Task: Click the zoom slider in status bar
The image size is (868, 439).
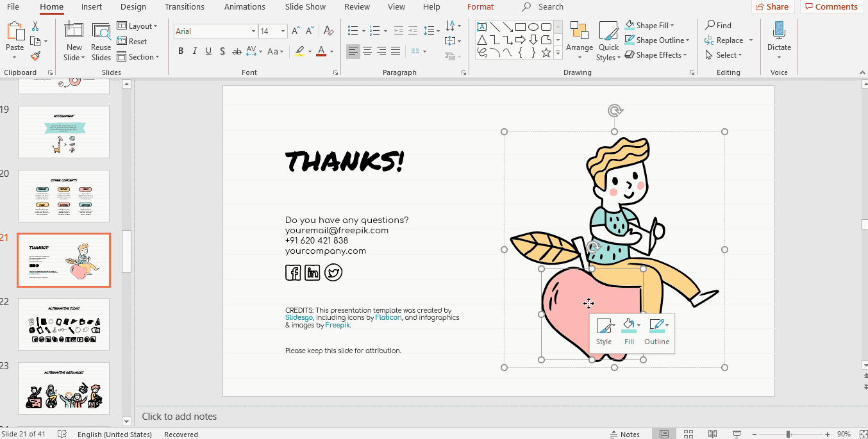Action: [x=787, y=435]
